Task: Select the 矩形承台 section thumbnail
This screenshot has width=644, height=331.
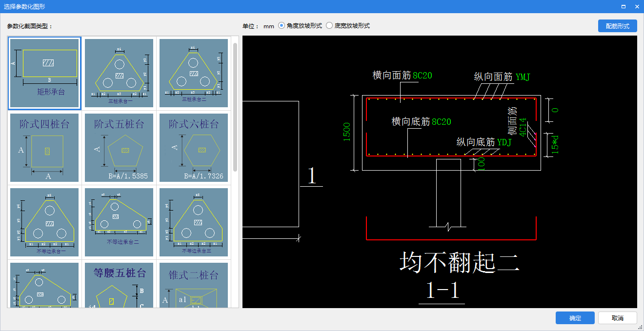Action: (x=44, y=73)
